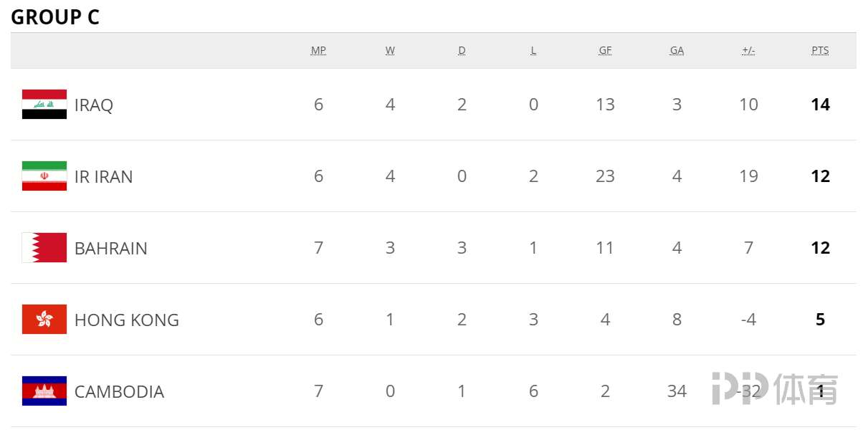Select the HONG KONG team name
Screen dimensions: 868x435
pos(127,320)
